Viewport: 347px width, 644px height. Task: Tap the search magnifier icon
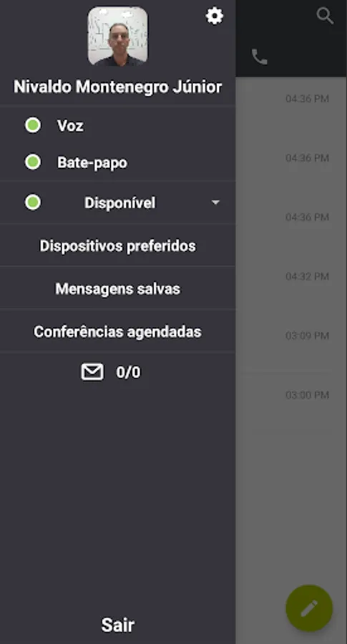click(325, 16)
